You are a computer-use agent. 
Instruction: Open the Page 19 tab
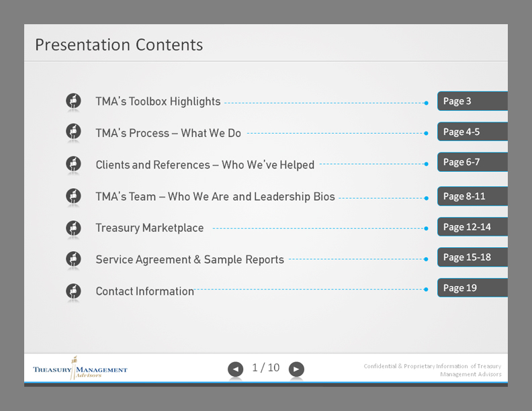point(473,288)
